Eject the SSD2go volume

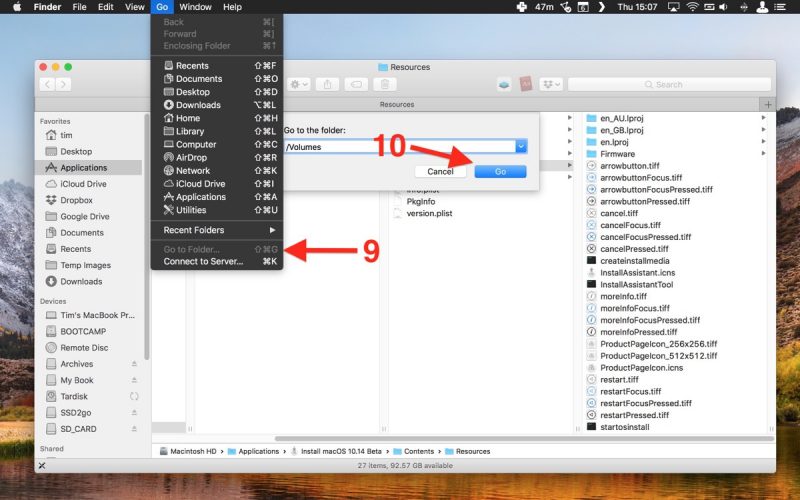pyautogui.click(x=134, y=413)
